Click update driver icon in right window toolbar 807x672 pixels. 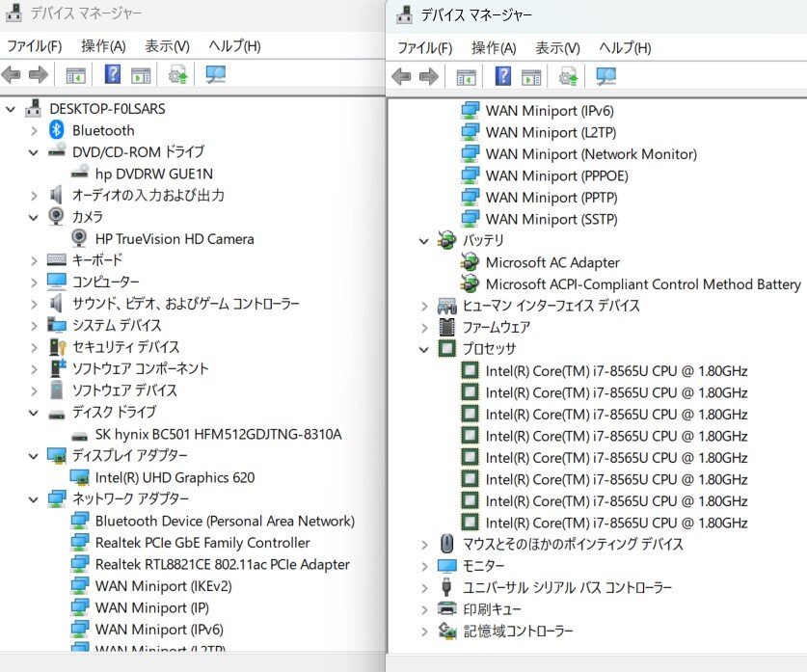tap(568, 77)
